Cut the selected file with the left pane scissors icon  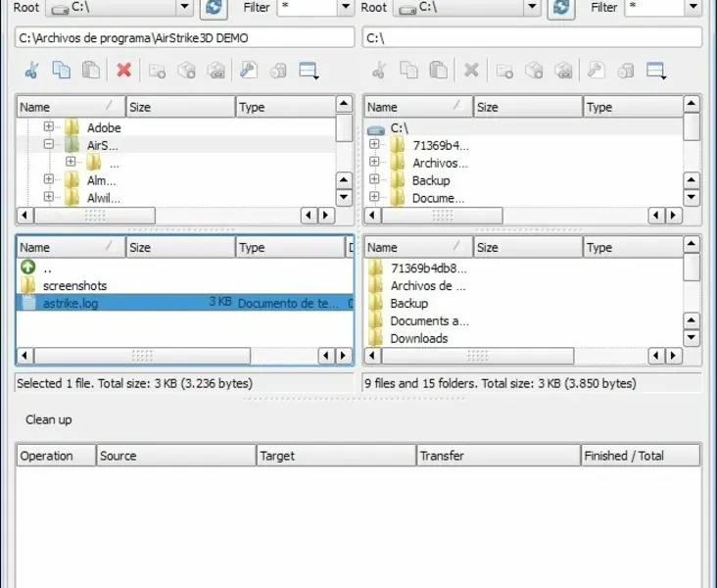[x=31, y=71]
